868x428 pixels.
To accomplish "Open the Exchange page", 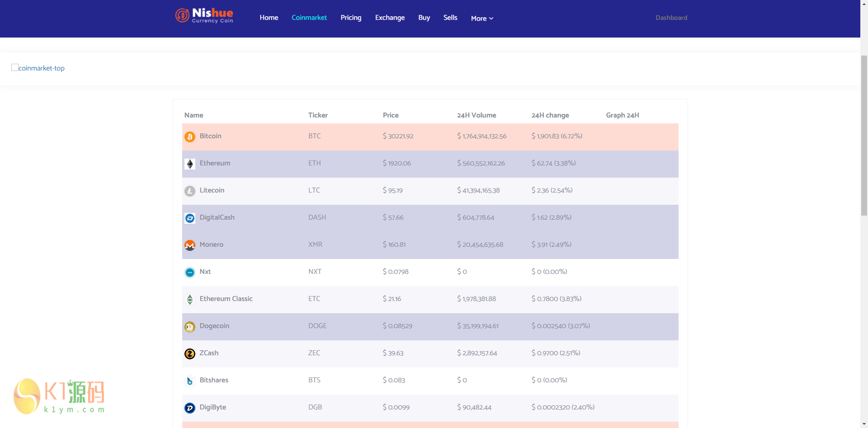I will (390, 18).
